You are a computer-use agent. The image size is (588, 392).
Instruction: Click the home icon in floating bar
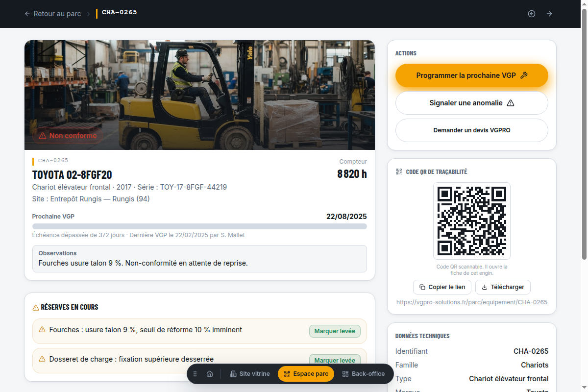pos(210,374)
